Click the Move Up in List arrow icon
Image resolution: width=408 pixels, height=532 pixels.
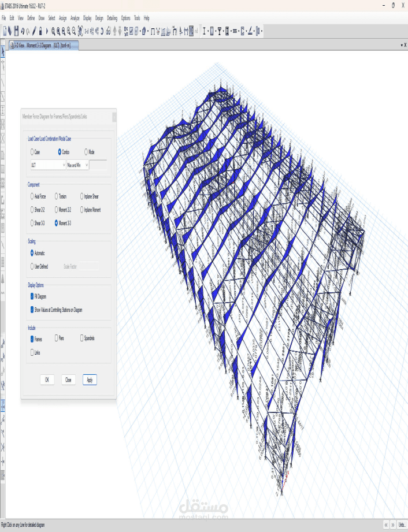pos(115,31)
